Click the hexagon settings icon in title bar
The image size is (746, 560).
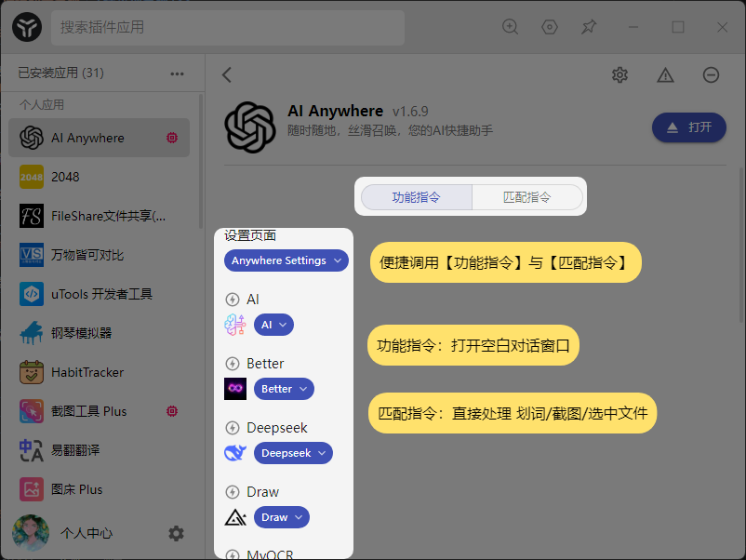click(550, 27)
